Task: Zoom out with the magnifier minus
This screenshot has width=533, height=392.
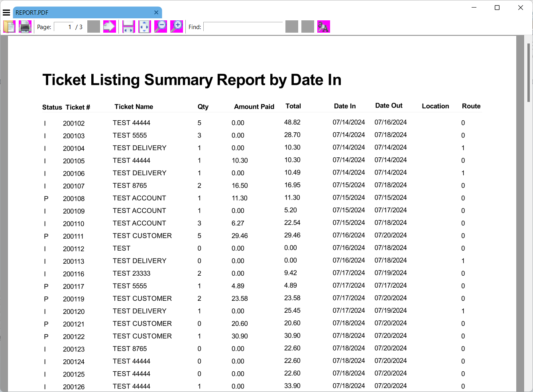Action: pyautogui.click(x=161, y=27)
